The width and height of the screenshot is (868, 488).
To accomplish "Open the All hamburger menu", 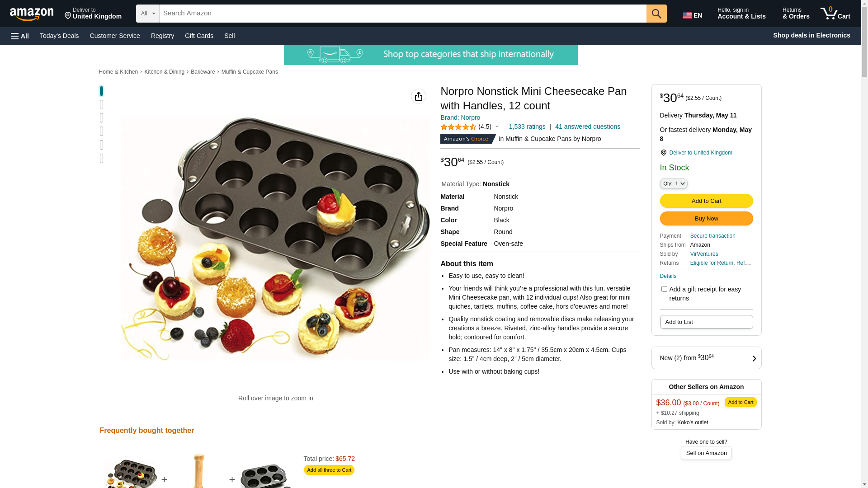I will pos(20,36).
